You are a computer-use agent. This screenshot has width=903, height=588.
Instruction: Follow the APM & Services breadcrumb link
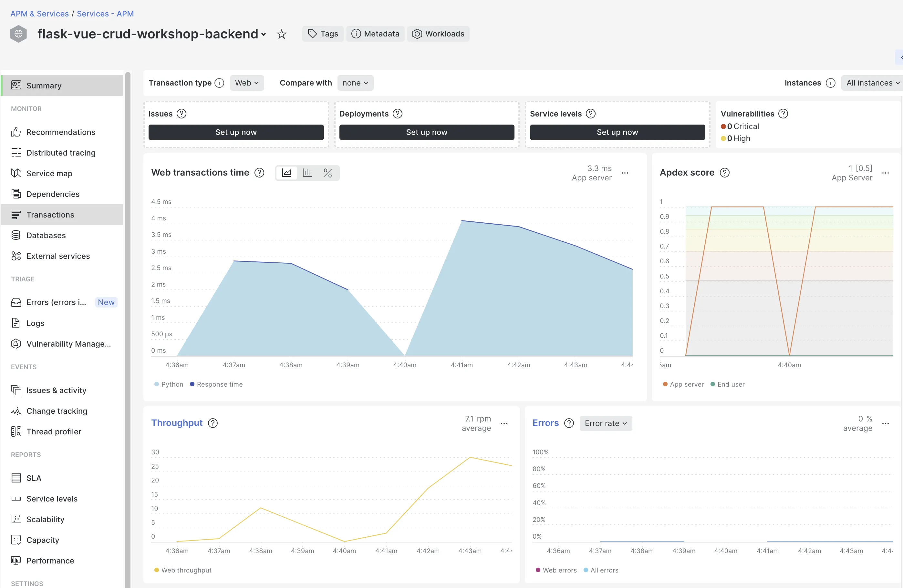tap(39, 14)
